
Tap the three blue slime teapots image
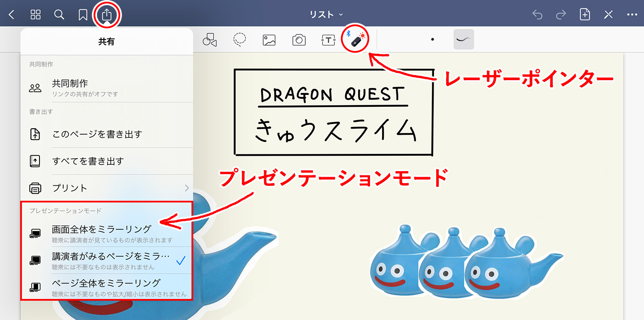pos(466,261)
